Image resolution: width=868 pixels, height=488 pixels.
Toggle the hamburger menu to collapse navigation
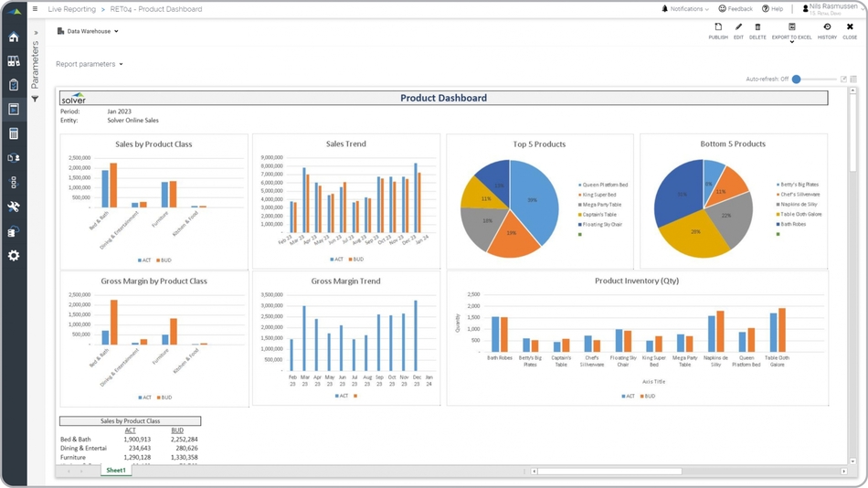click(x=36, y=9)
